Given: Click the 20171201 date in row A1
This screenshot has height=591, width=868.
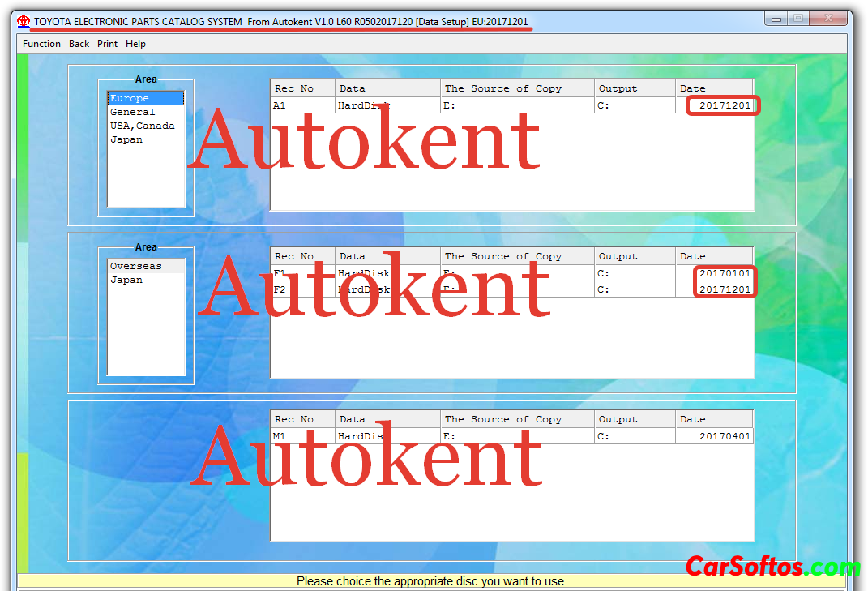Looking at the screenshot, I should point(725,106).
